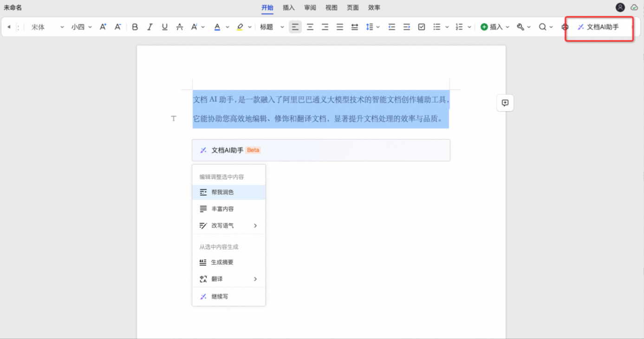The height and width of the screenshot is (339, 644).
Task: Click the green 插入 button
Action: (492, 27)
